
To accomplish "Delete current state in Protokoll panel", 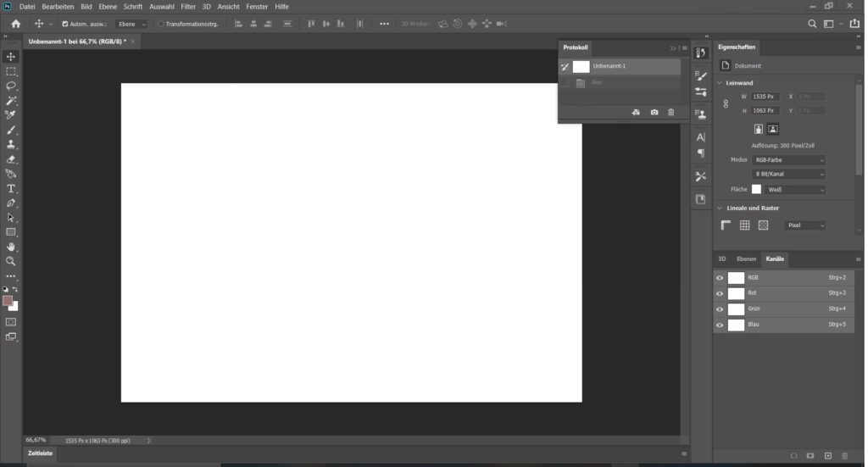I will coord(671,112).
